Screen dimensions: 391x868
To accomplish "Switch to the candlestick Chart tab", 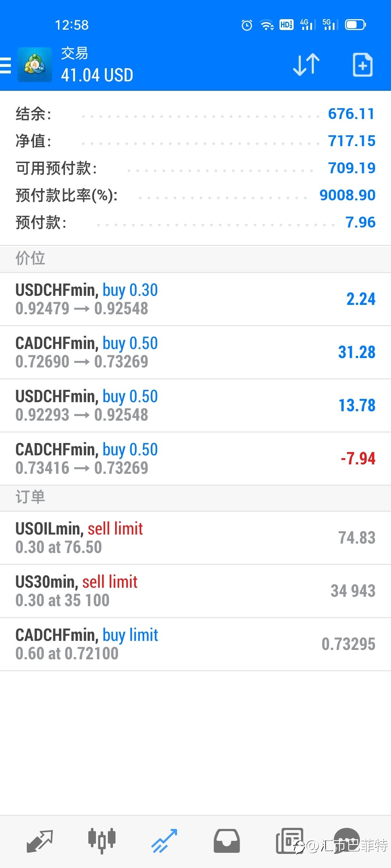I will (102, 841).
